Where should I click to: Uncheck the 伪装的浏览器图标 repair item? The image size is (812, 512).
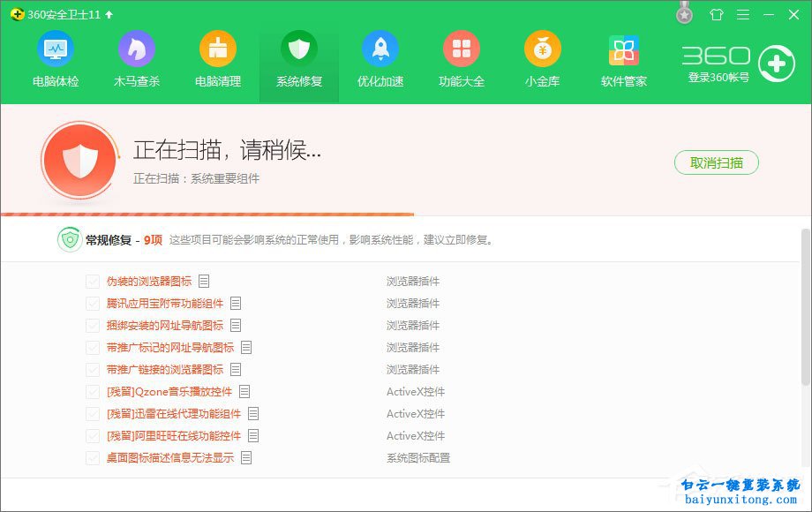click(93, 281)
